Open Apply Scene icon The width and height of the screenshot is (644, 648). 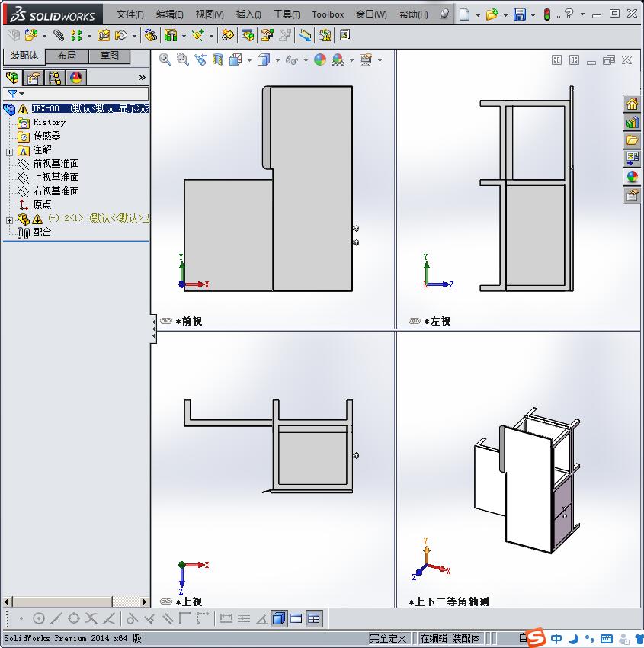tap(338, 60)
